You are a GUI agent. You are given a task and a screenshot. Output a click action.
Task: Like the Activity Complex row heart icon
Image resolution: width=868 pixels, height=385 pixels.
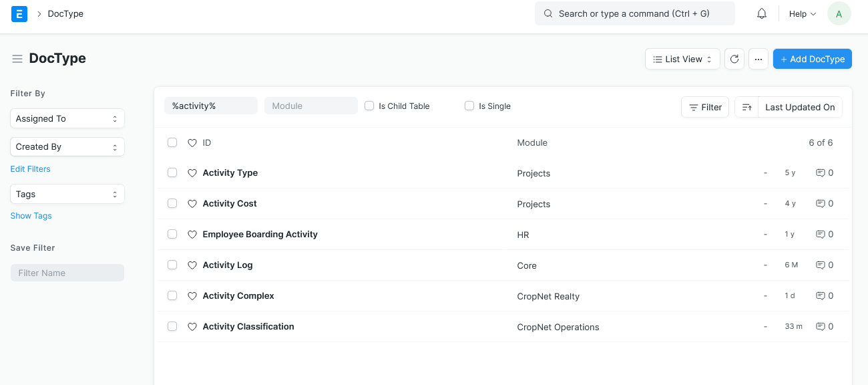click(192, 296)
